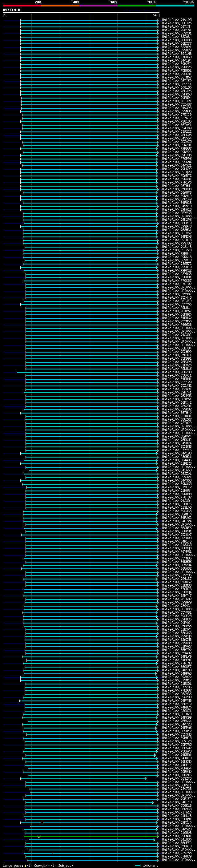Choose the UniRef100_Q6DXS7 entry
This screenshot has width=197, height=868.
[177, 43]
